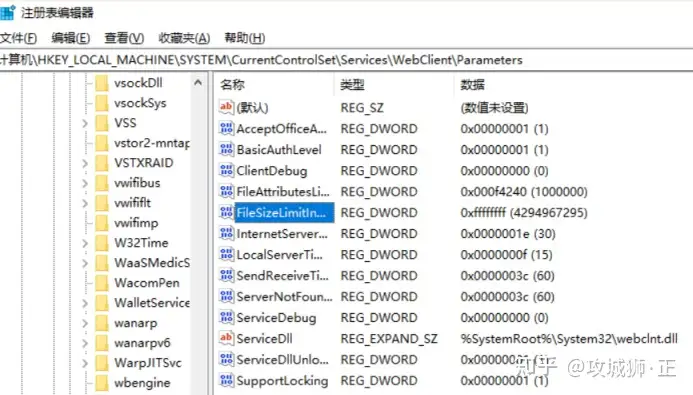Open the 收藏夹(A) menu
The height and width of the screenshot is (395, 693).
(x=184, y=38)
